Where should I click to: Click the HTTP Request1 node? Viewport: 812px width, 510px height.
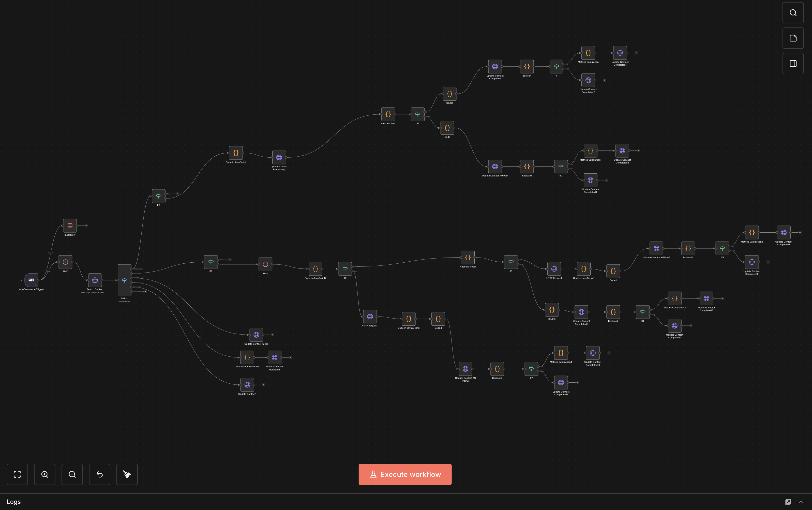pyautogui.click(x=370, y=317)
